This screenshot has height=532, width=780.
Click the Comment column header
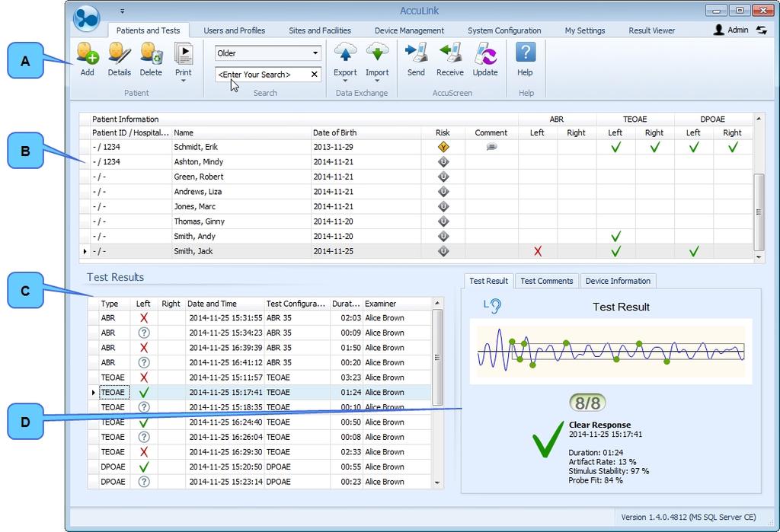(491, 132)
